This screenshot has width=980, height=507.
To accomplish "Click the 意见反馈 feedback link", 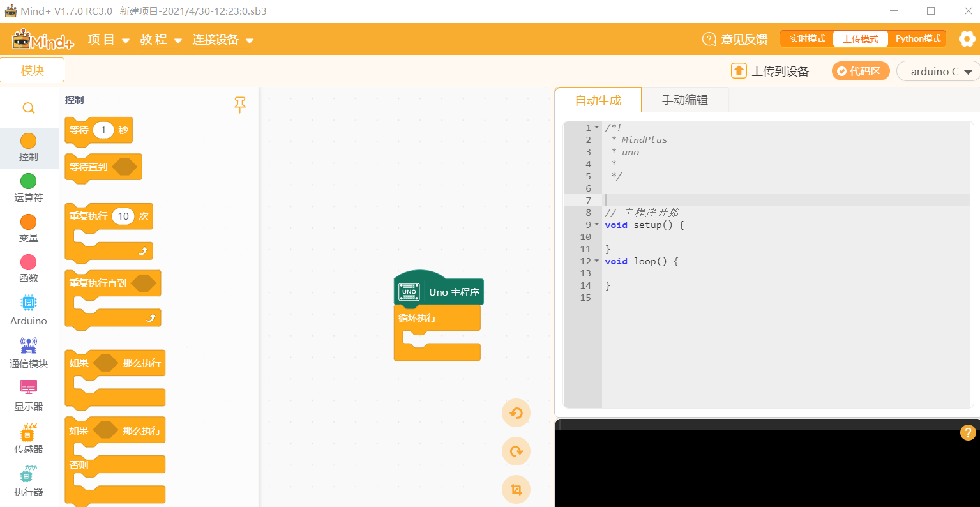I will coord(744,40).
